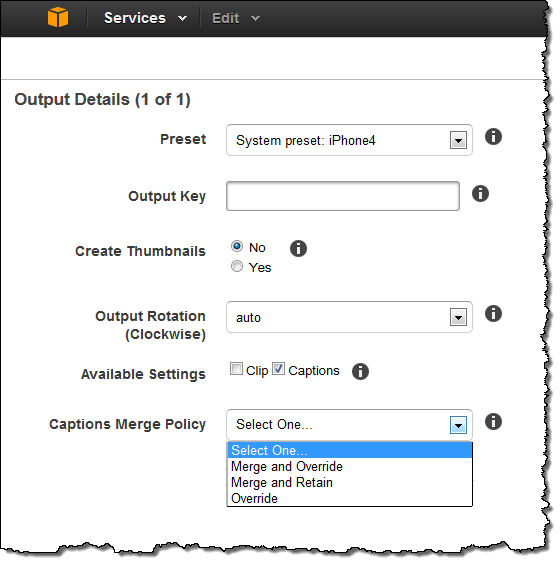The height and width of the screenshot is (563, 560).
Task: Select the Yes thumbnails radio button
Action: 237,266
